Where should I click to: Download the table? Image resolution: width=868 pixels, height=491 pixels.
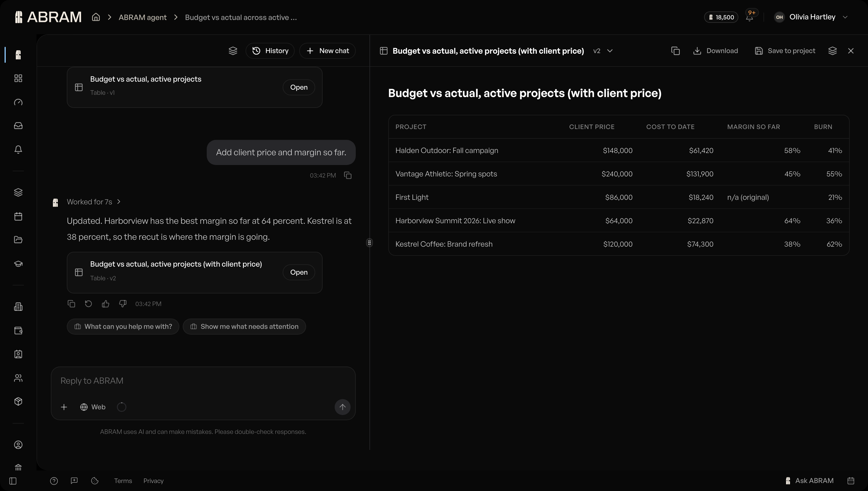click(716, 51)
